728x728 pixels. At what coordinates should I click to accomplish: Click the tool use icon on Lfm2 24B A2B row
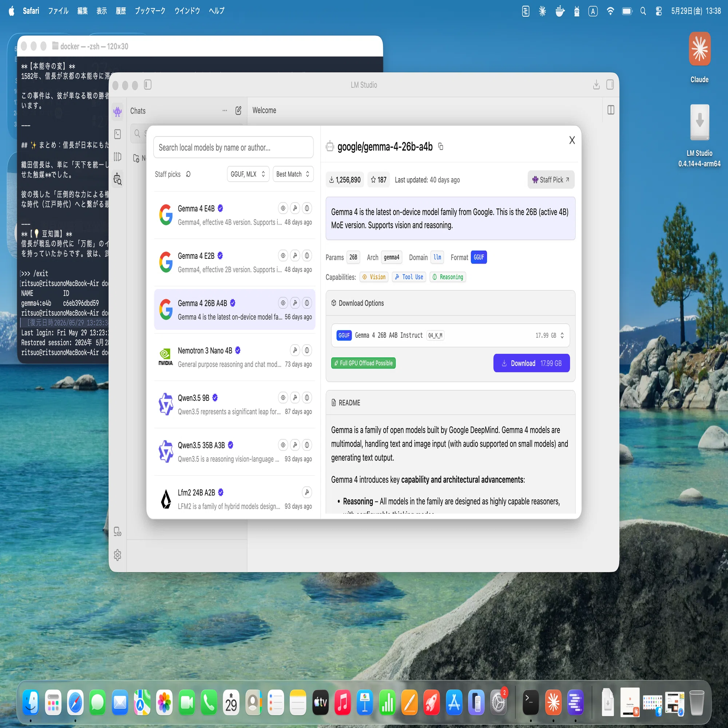[307, 492]
